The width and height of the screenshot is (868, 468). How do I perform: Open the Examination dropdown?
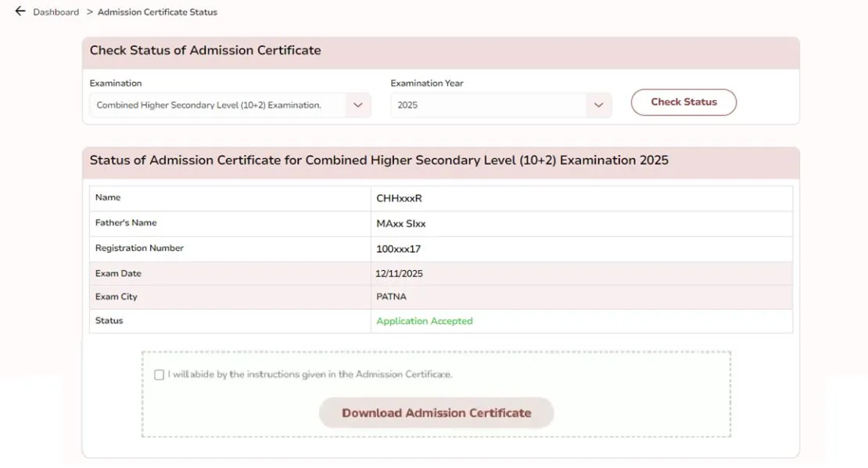point(219,104)
